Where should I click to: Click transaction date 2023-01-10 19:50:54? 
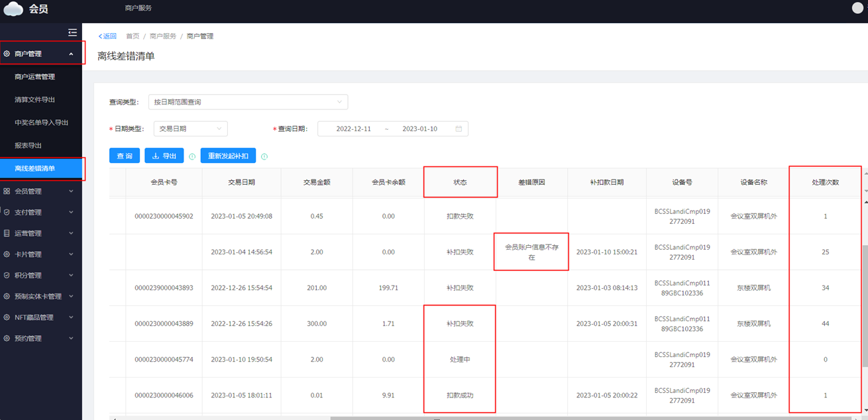pos(241,359)
